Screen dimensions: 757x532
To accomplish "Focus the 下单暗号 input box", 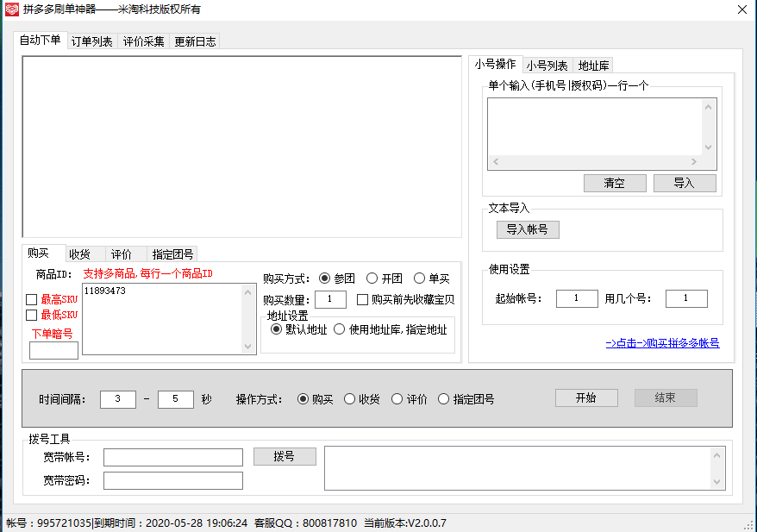I will click(53, 350).
